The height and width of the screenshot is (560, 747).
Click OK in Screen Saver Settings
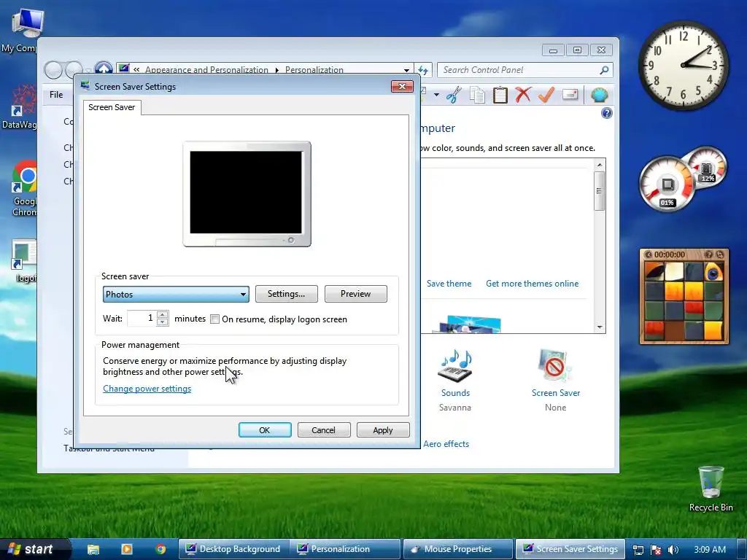265,430
